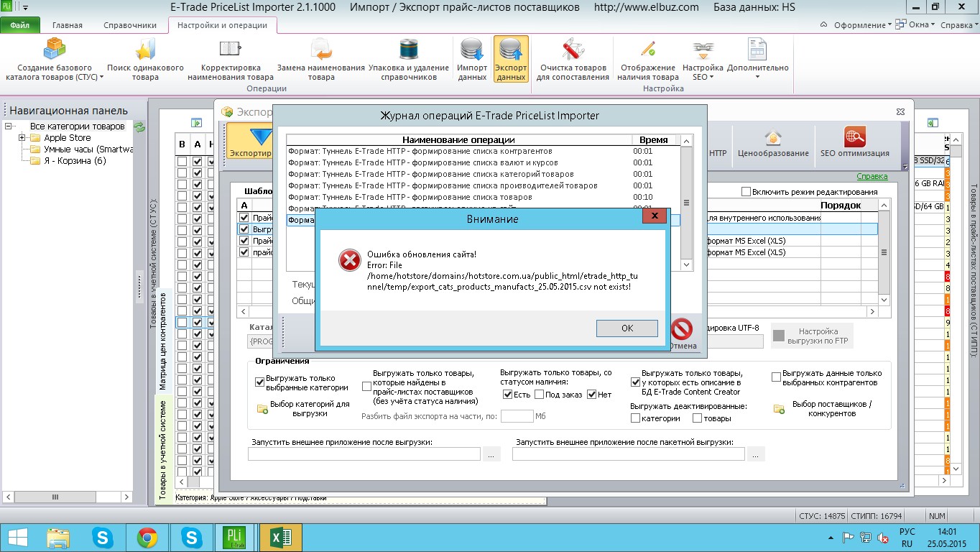Enable 'Включить режим редактирования' checkbox
This screenshot has width=980, height=552.
(x=746, y=192)
